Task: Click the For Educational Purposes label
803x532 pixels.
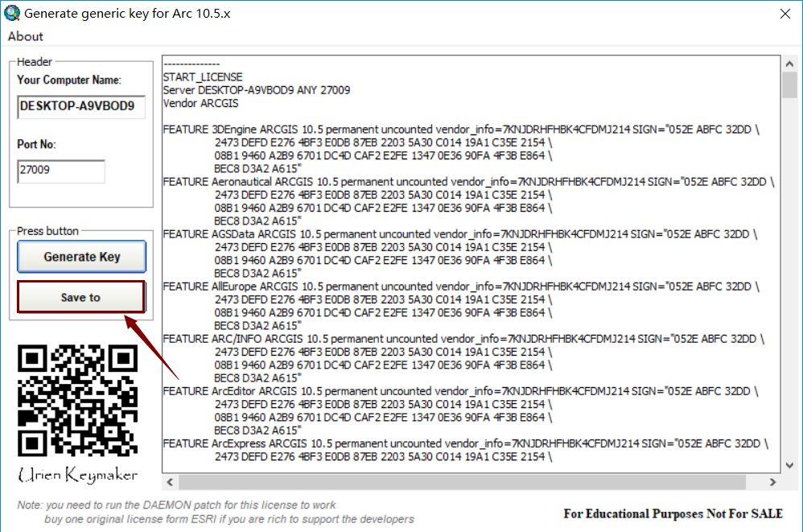Action: point(671,513)
